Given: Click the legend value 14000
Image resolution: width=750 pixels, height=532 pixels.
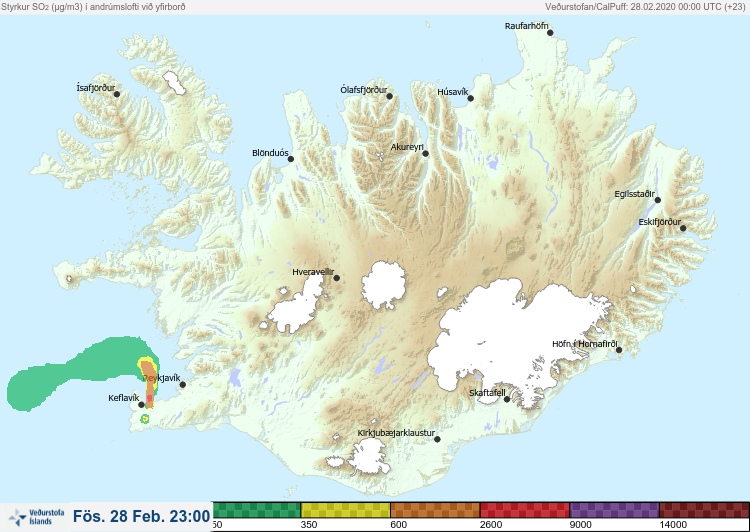Looking at the screenshot, I should [x=673, y=525].
